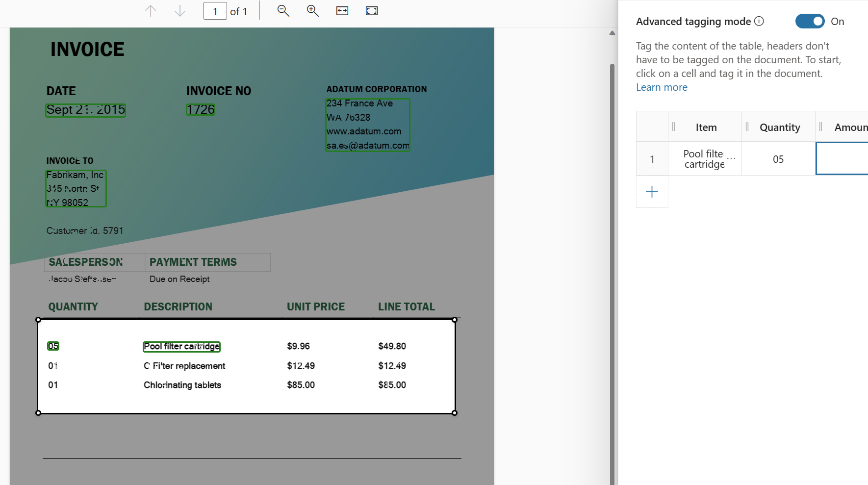Click the LINE TOTAL column heading

(407, 307)
